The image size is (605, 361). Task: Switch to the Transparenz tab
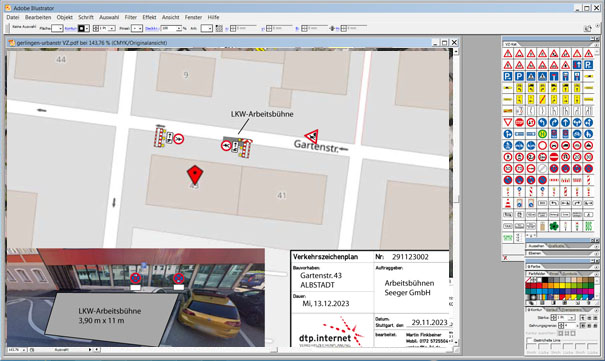[571, 310]
